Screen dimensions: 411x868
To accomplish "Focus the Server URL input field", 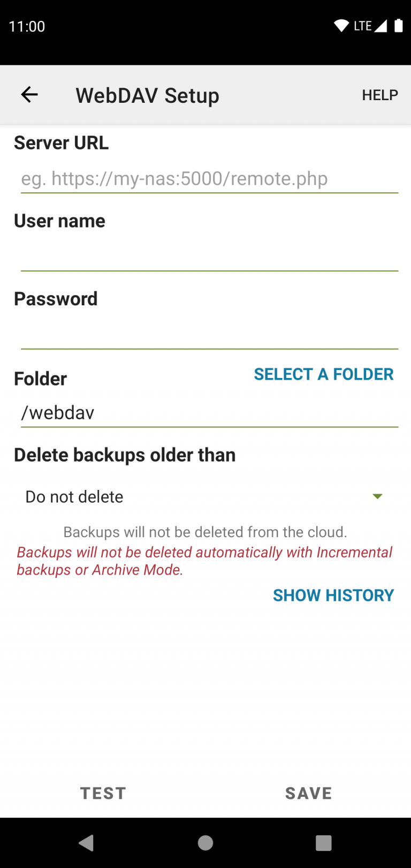I will click(x=209, y=179).
